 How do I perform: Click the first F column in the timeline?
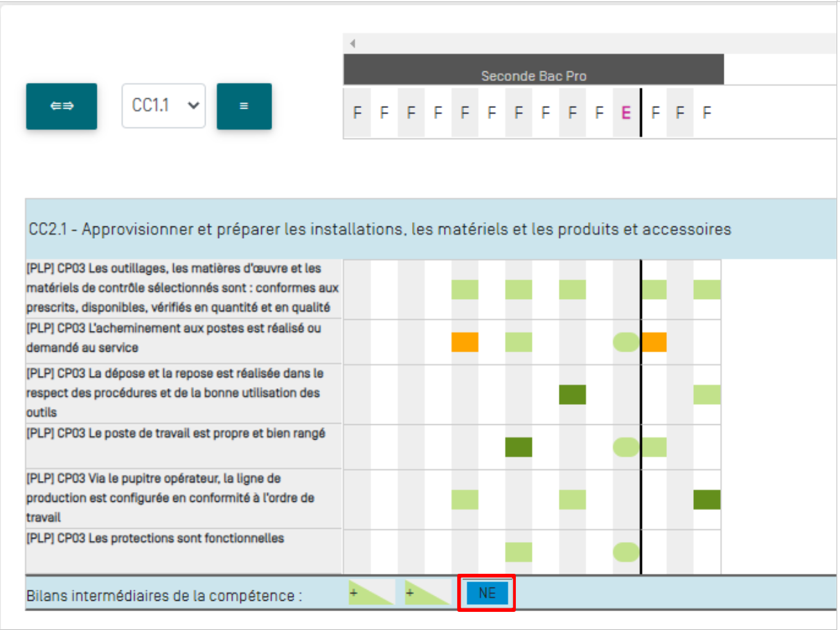coord(357,113)
